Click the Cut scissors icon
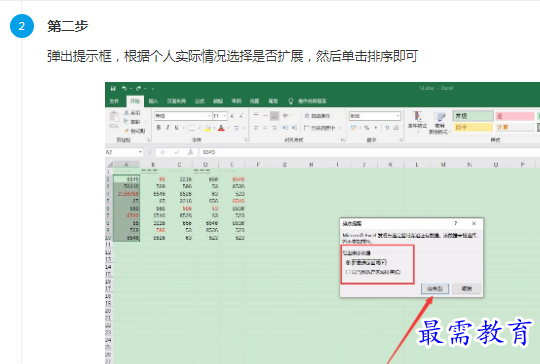540x364 pixels. tap(126, 113)
